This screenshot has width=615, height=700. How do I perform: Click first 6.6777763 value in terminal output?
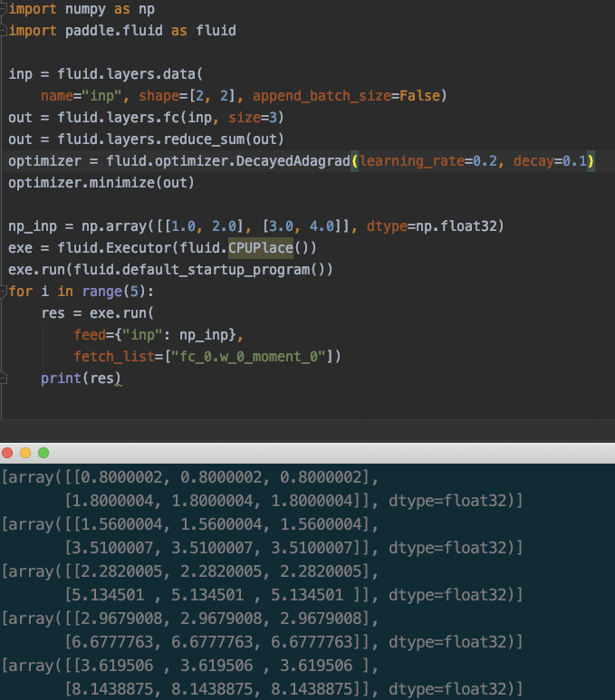click(x=112, y=642)
